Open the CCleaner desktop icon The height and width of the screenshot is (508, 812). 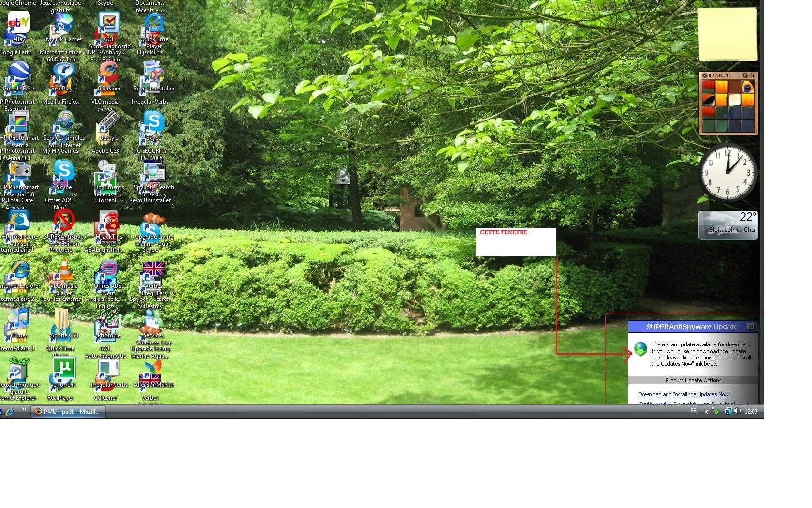pyautogui.click(x=109, y=74)
